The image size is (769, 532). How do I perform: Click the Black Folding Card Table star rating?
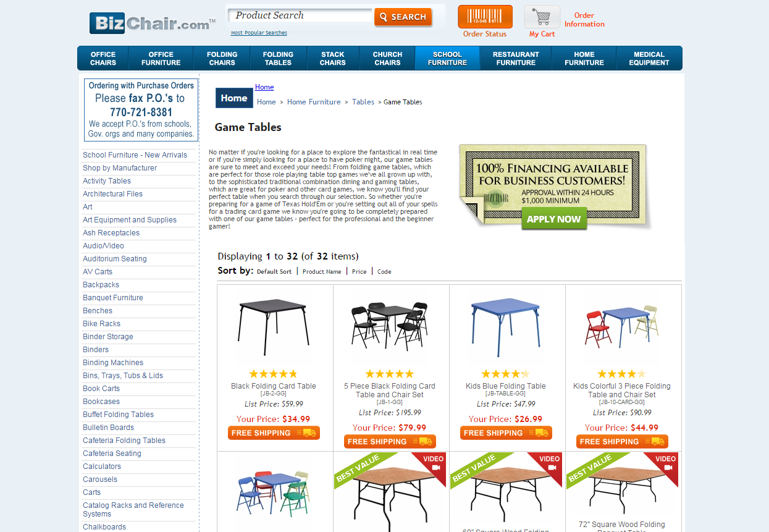click(273, 374)
